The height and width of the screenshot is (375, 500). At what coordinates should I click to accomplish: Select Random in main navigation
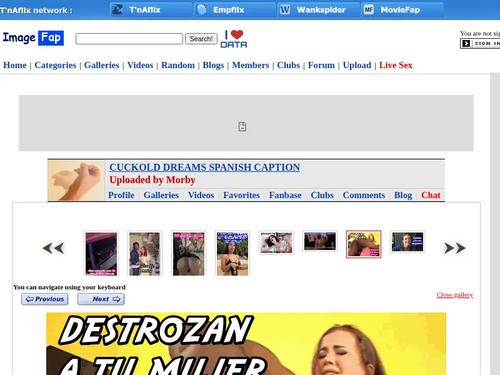click(178, 65)
